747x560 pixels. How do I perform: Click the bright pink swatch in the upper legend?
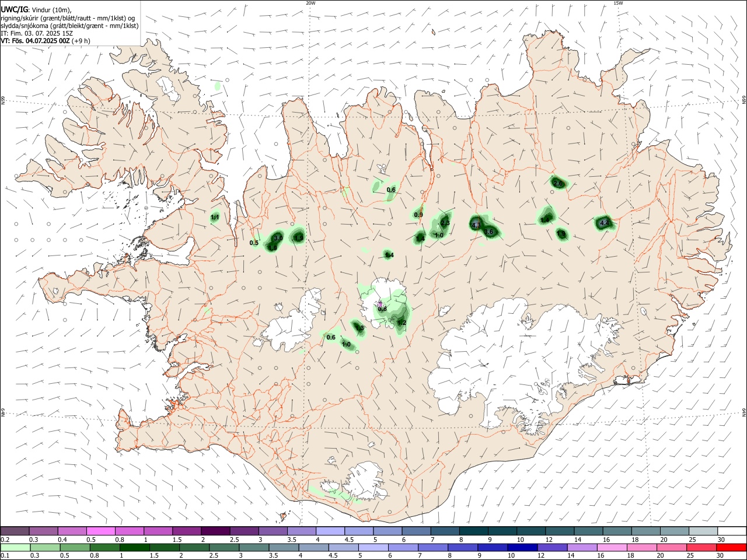101,531
